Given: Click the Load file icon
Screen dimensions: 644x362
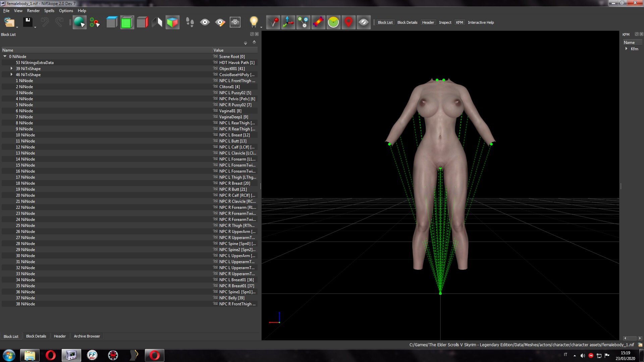Looking at the screenshot, I should [x=9, y=22].
